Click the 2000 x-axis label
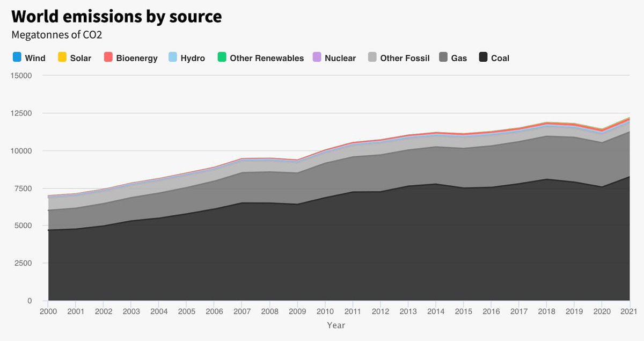644x341 pixels. pyautogui.click(x=48, y=311)
